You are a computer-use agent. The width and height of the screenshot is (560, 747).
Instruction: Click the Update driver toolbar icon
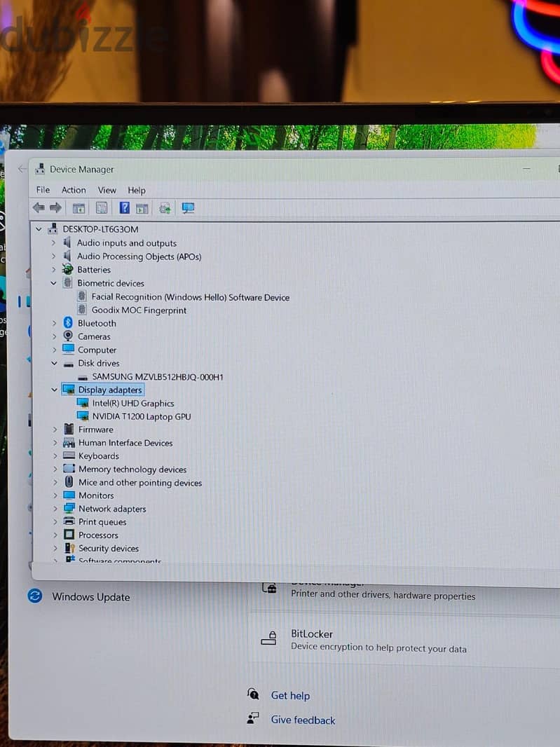165,208
